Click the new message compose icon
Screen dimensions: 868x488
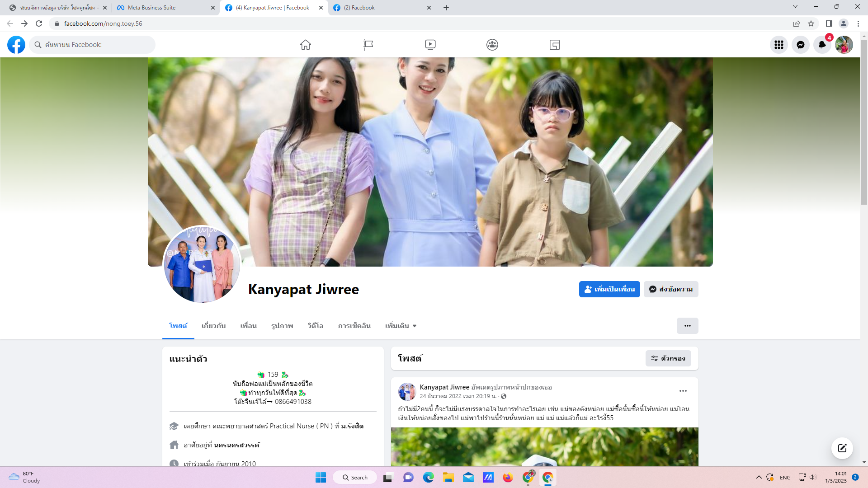[842, 448]
